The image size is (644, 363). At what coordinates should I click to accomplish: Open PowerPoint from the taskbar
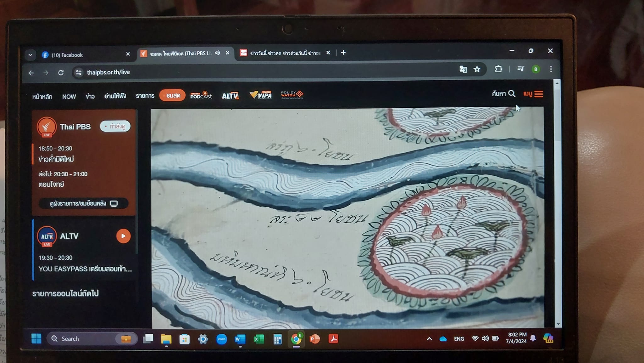coord(315,339)
